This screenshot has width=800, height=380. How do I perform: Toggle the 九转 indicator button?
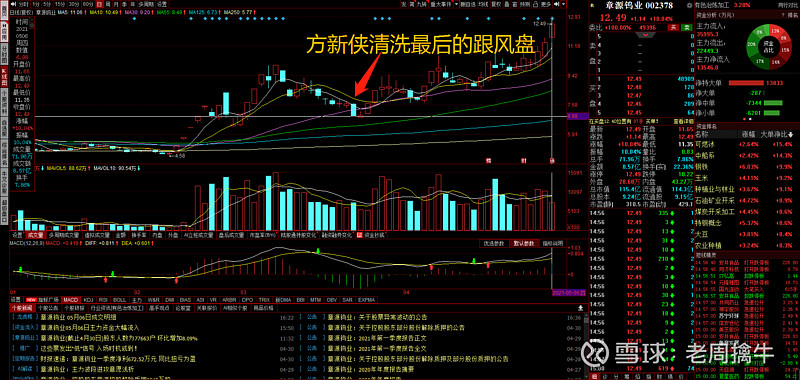pyautogui.click(x=422, y=5)
